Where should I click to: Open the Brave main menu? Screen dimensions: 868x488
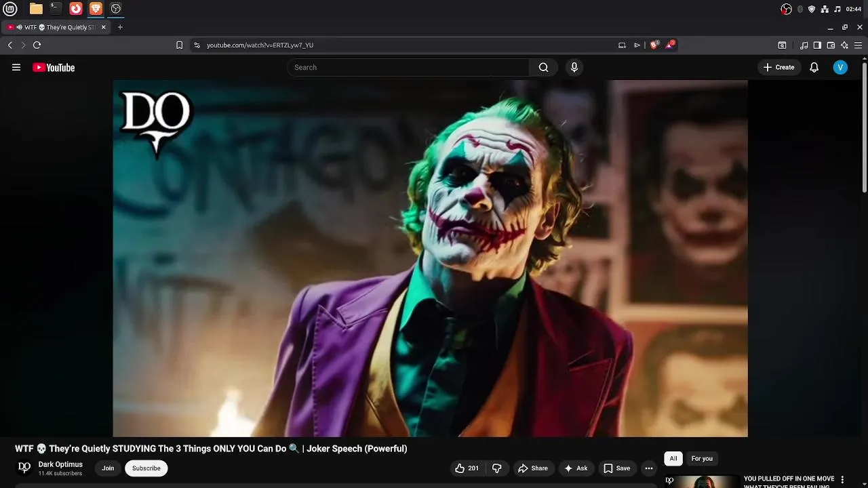(x=858, y=45)
